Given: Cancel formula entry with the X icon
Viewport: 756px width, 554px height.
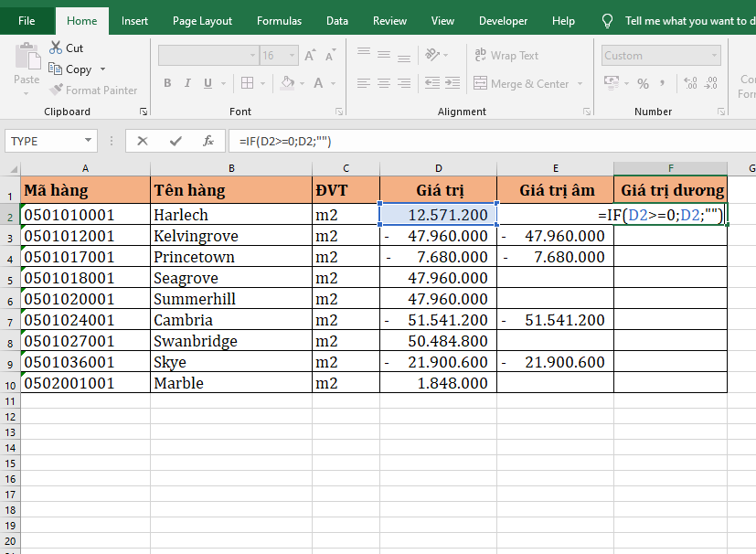Looking at the screenshot, I should [x=142, y=141].
